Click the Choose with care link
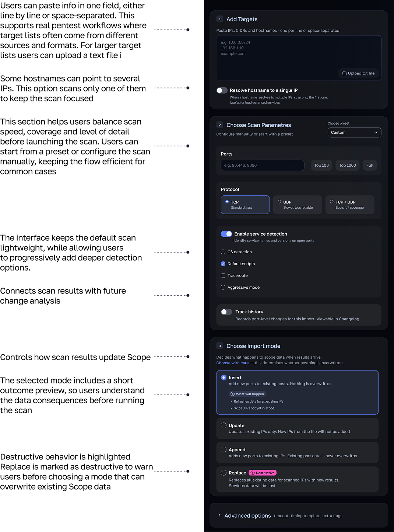 [x=232, y=363]
